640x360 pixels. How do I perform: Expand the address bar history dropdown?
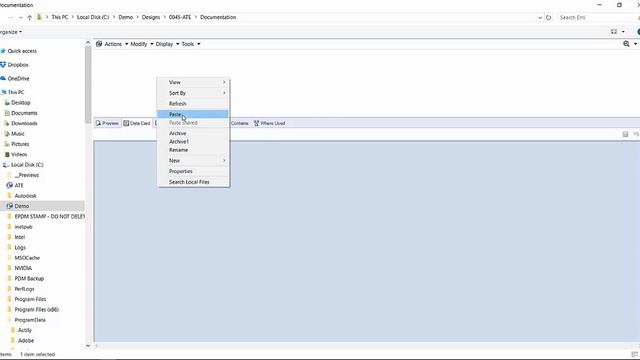click(x=540, y=18)
